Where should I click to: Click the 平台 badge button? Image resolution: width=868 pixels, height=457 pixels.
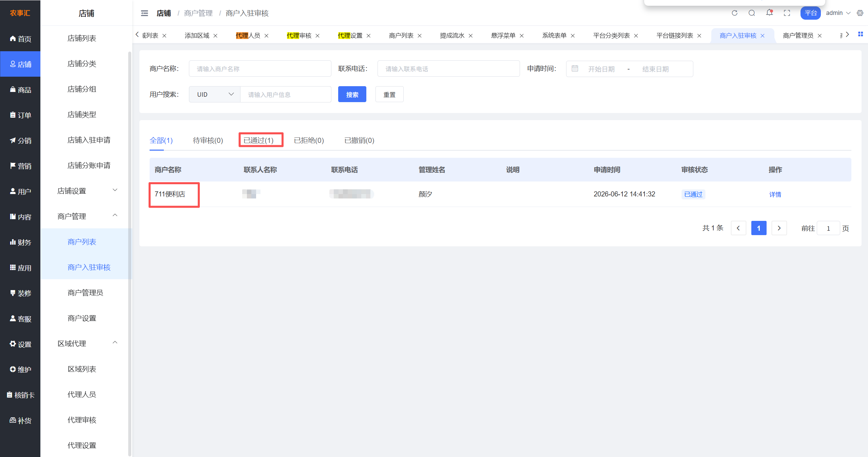click(810, 13)
